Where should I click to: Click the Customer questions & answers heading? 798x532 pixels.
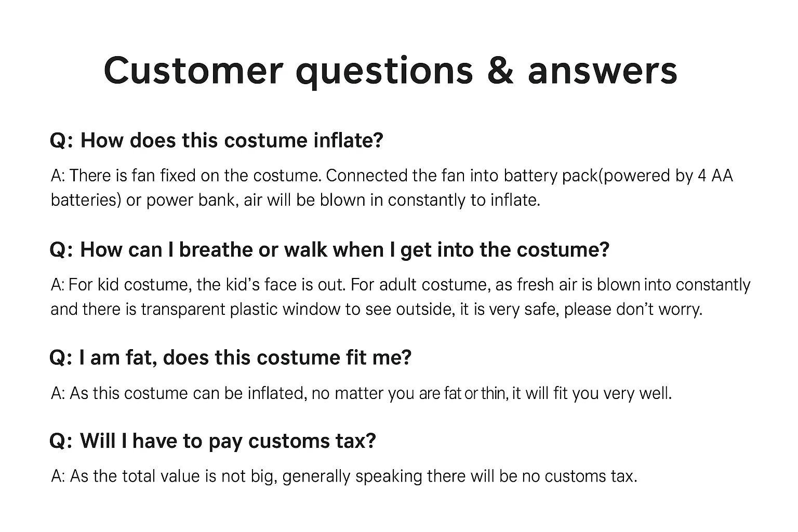(391, 71)
